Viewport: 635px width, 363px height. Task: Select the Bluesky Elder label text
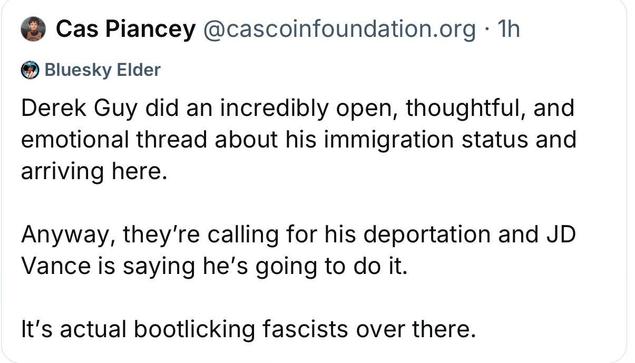[x=102, y=70]
